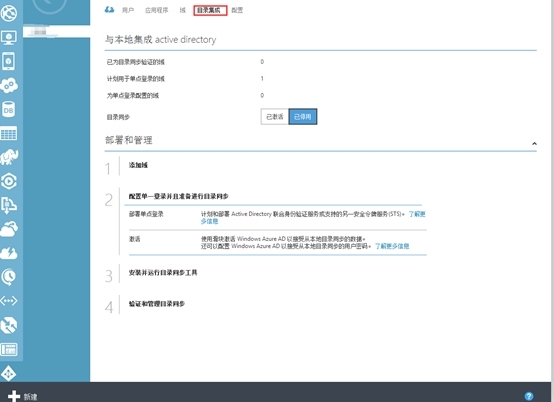This screenshot has height=402, width=554.
Task: Switch to the 用户 tab
Action: [128, 10]
